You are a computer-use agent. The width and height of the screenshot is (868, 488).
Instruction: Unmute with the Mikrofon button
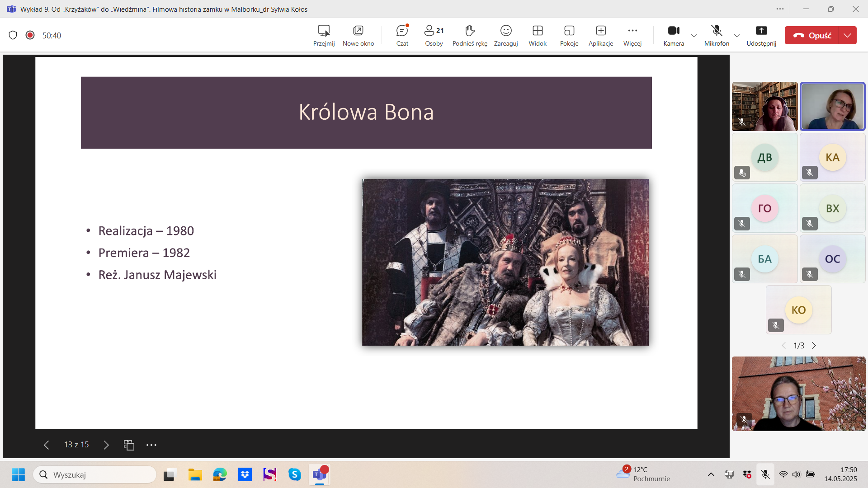(x=717, y=35)
